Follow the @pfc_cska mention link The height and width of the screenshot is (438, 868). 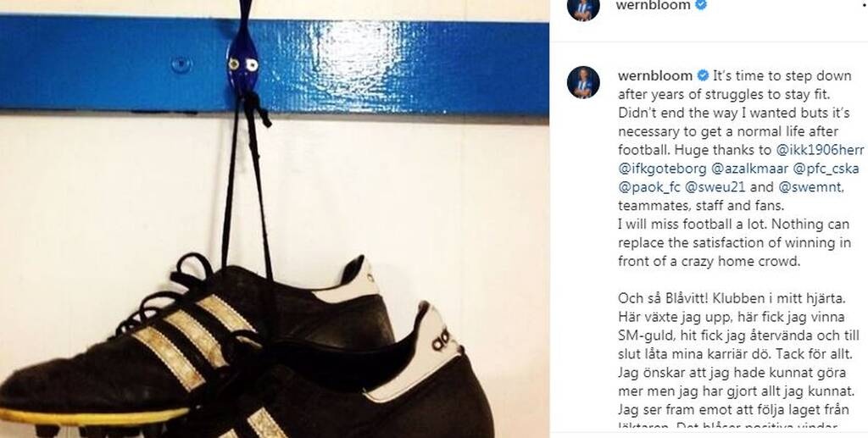click(826, 169)
